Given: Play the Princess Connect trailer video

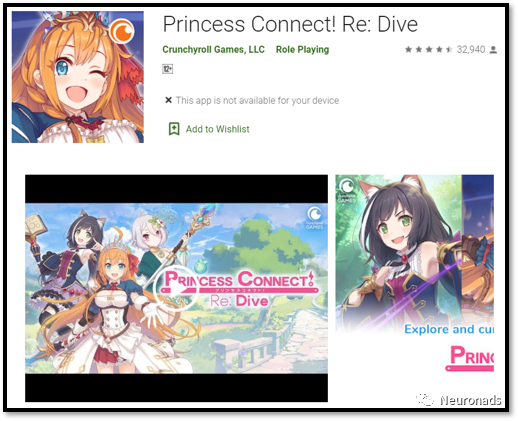Looking at the screenshot, I should 176,289.
